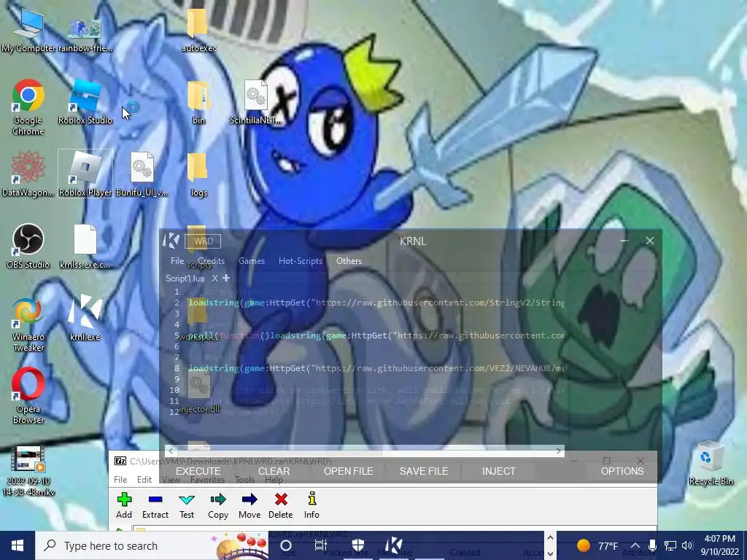Add a new script tab with plus

click(226, 278)
